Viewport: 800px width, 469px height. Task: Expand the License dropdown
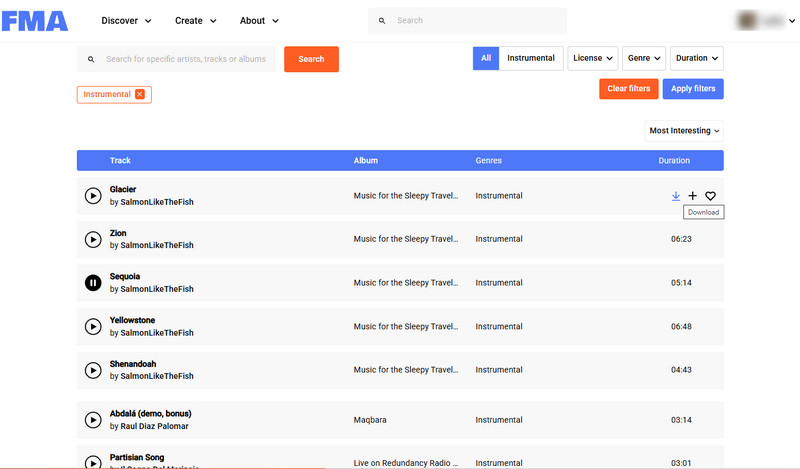593,58
